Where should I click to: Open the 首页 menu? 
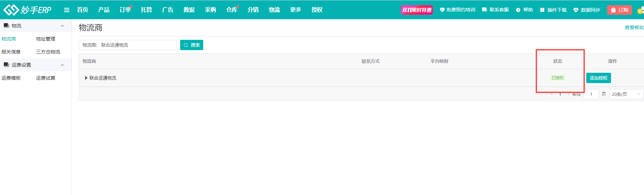coord(83,10)
